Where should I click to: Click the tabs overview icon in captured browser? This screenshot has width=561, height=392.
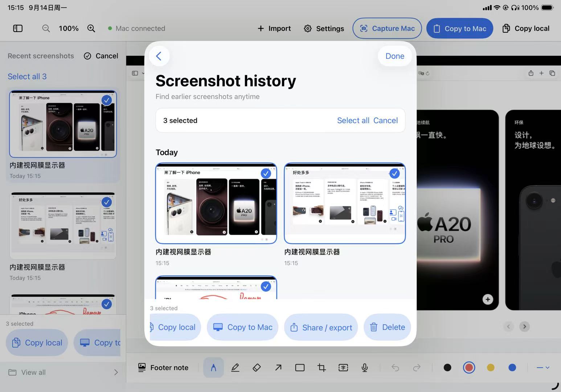pos(552,73)
